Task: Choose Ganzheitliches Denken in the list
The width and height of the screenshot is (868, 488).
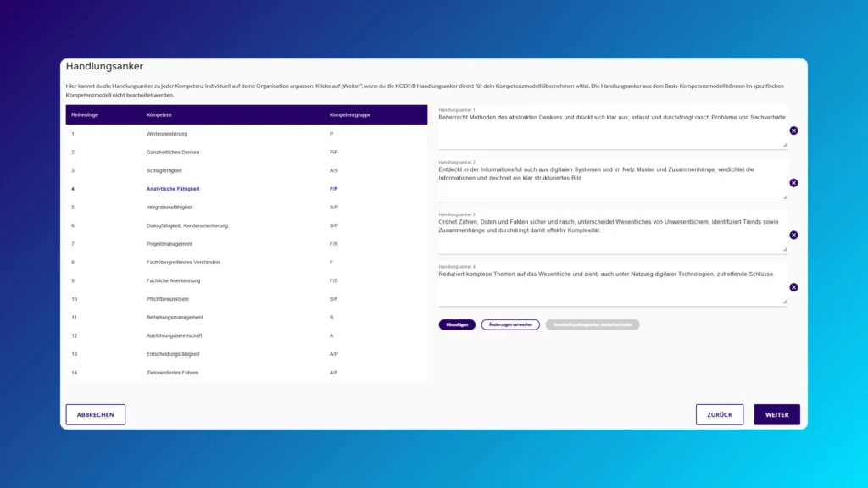Action: [173, 152]
